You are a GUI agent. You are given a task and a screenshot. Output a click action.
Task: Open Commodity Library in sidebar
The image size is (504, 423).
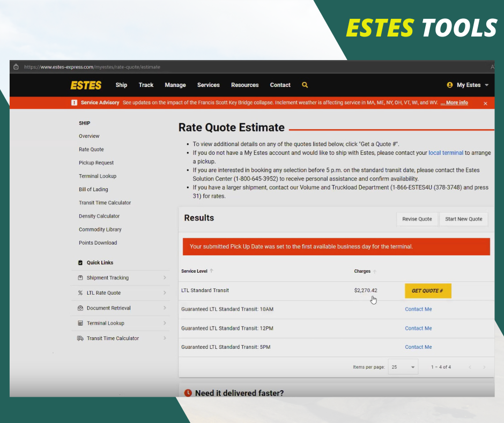pyautogui.click(x=100, y=230)
